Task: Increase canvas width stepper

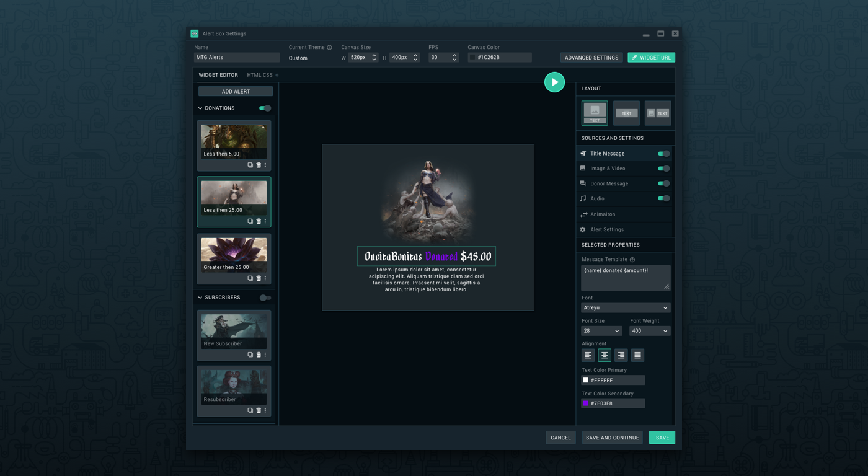Action: tap(374, 55)
